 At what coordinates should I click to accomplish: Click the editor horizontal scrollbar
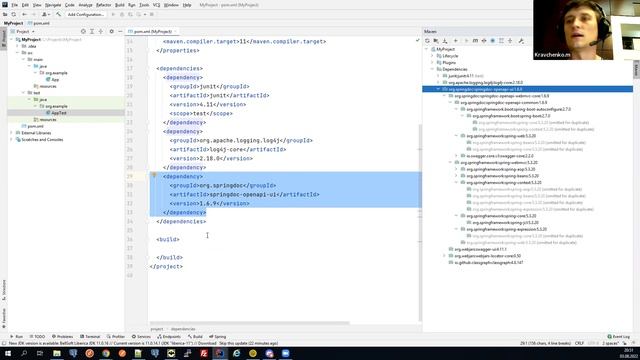tap(249, 323)
